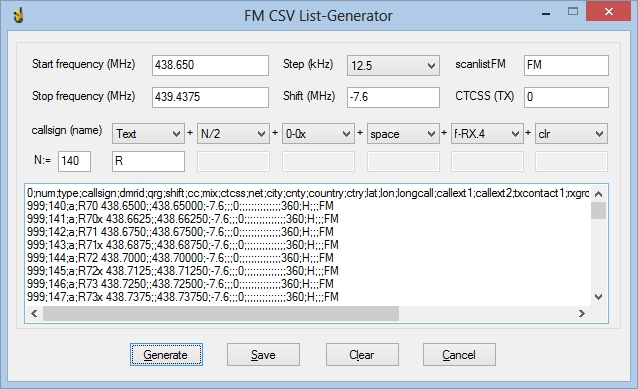This screenshot has width=638, height=389.
Task: Click the horizontal scrollbar thumb
Action: point(221,313)
